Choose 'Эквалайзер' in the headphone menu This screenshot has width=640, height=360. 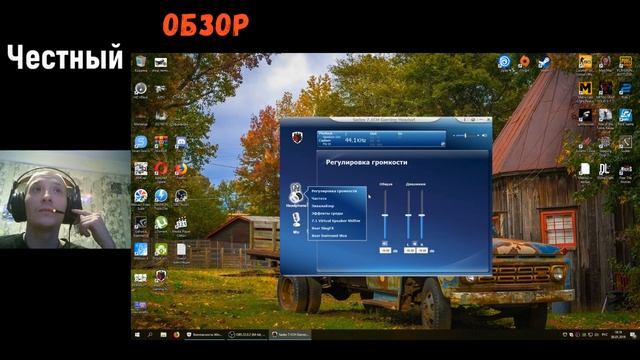[x=323, y=206]
